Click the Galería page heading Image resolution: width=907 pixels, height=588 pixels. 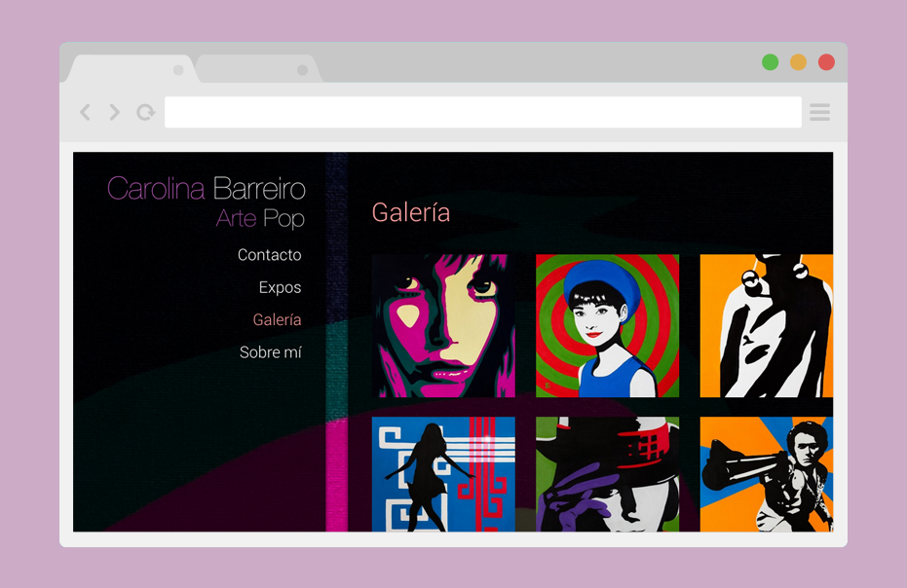pyautogui.click(x=411, y=212)
